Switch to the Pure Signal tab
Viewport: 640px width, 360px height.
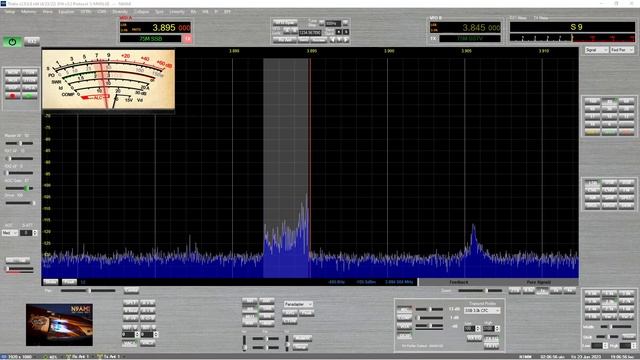[x=538, y=282]
